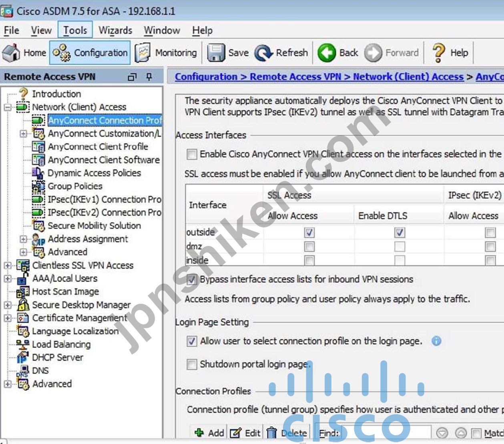
Task: Expand the Clientless SSL VPN Access node
Action: (x=8, y=265)
